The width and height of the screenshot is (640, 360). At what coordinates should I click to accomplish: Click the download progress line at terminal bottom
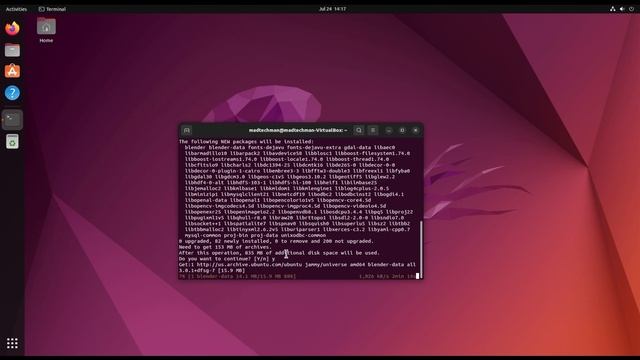point(297,276)
